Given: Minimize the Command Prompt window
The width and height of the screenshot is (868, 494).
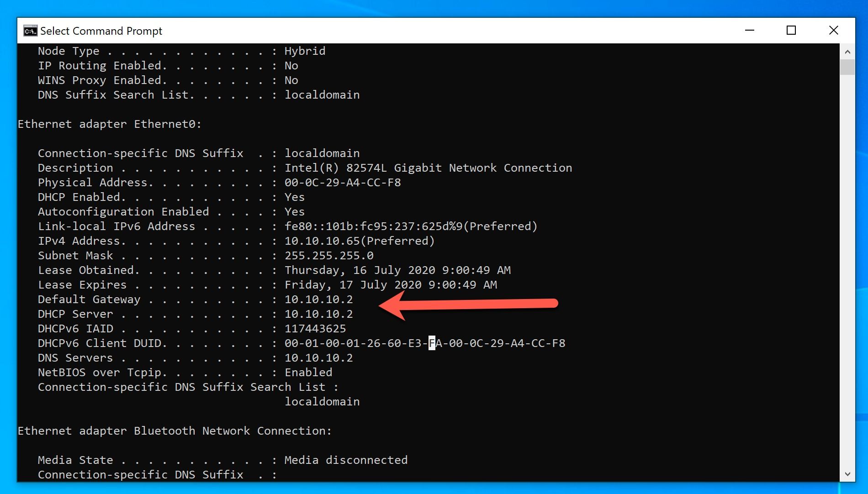Looking at the screenshot, I should point(749,31).
